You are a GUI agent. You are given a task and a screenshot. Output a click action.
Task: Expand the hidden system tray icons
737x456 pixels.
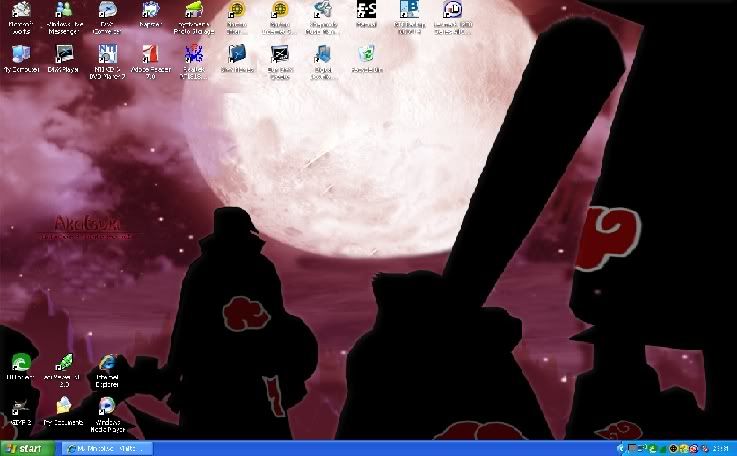click(620, 448)
